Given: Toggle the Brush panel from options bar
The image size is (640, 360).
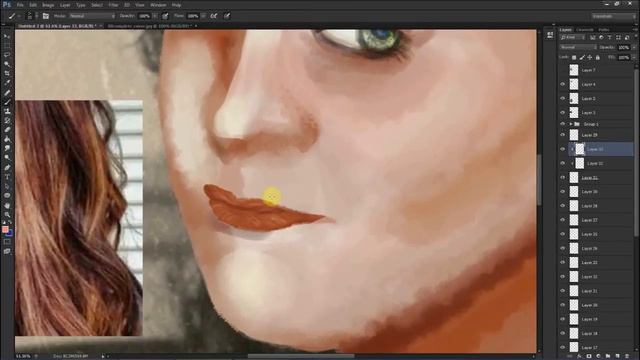Looking at the screenshot, I should pos(46,16).
